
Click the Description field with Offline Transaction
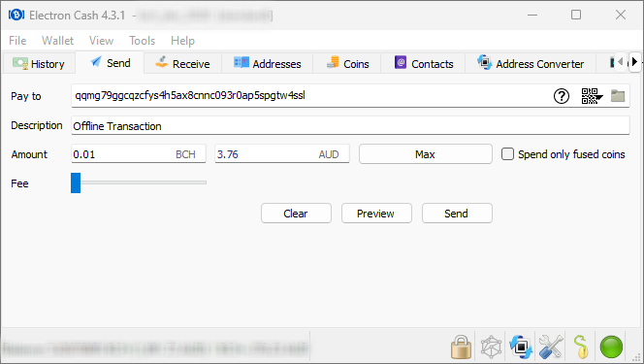click(x=350, y=126)
